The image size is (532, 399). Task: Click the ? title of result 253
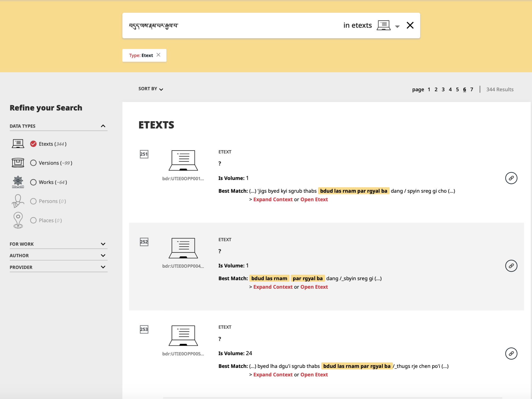pyautogui.click(x=220, y=339)
